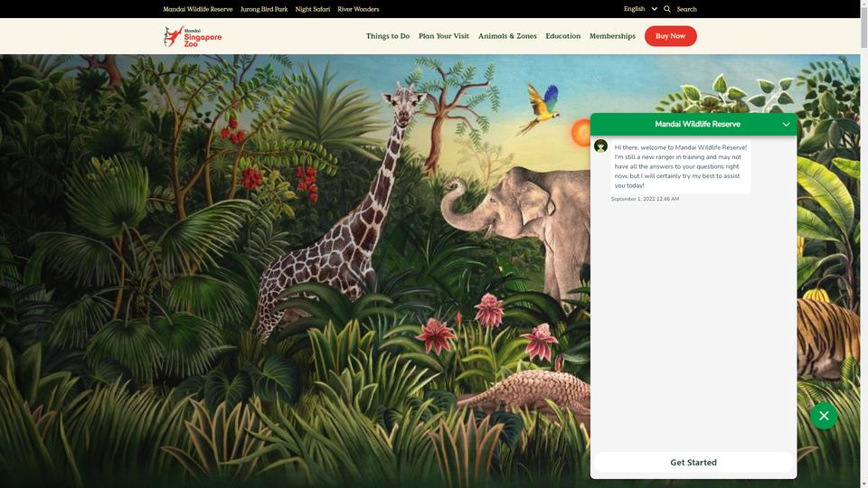
Task: Open the River Wonders link
Action: tap(358, 9)
